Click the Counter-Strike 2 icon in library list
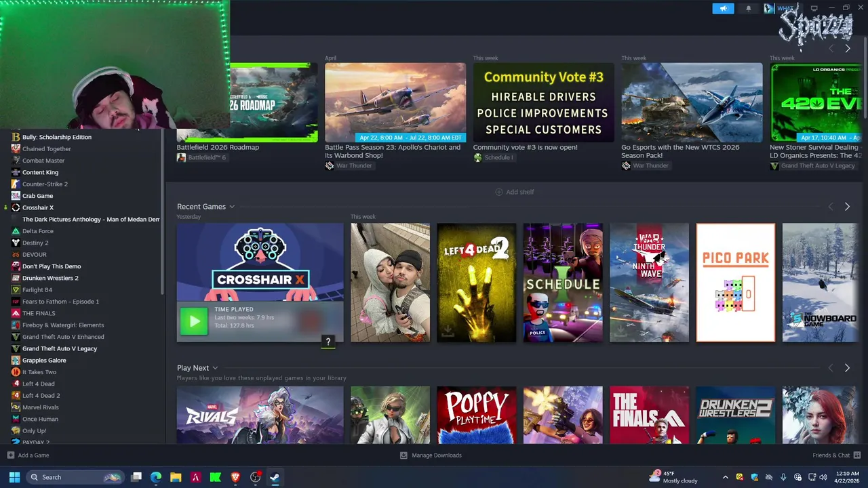 16,184
